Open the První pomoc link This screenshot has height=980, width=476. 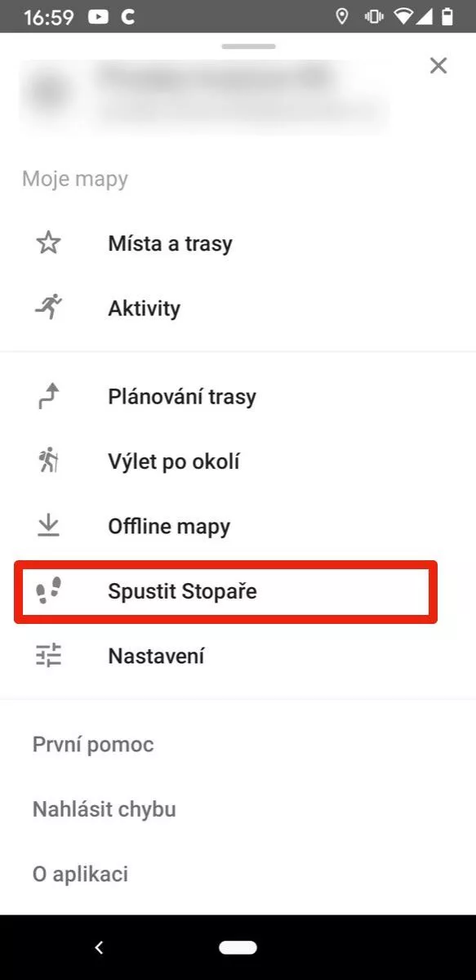tap(93, 745)
